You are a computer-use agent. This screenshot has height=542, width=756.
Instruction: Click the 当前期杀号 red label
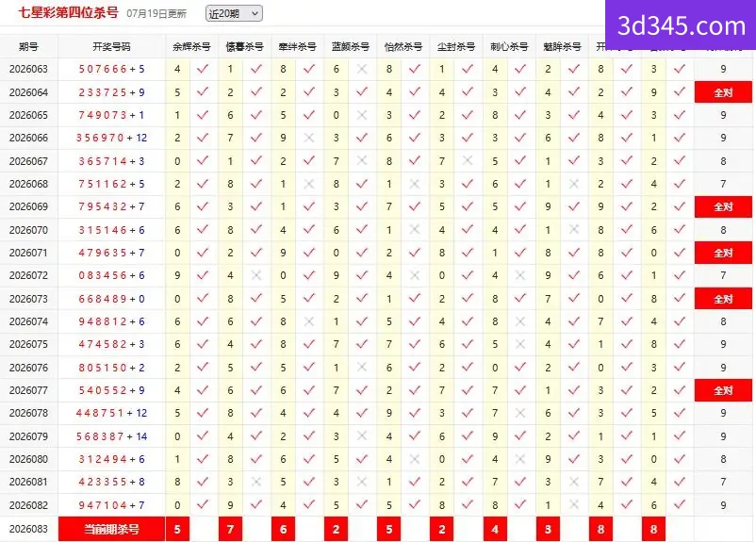point(111,529)
